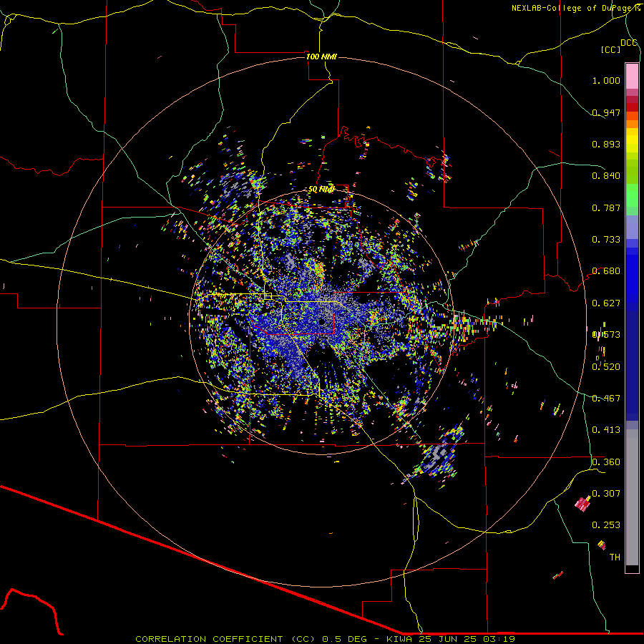
Task: Pick the bright green swatch on the color bar
Action: tap(632, 195)
